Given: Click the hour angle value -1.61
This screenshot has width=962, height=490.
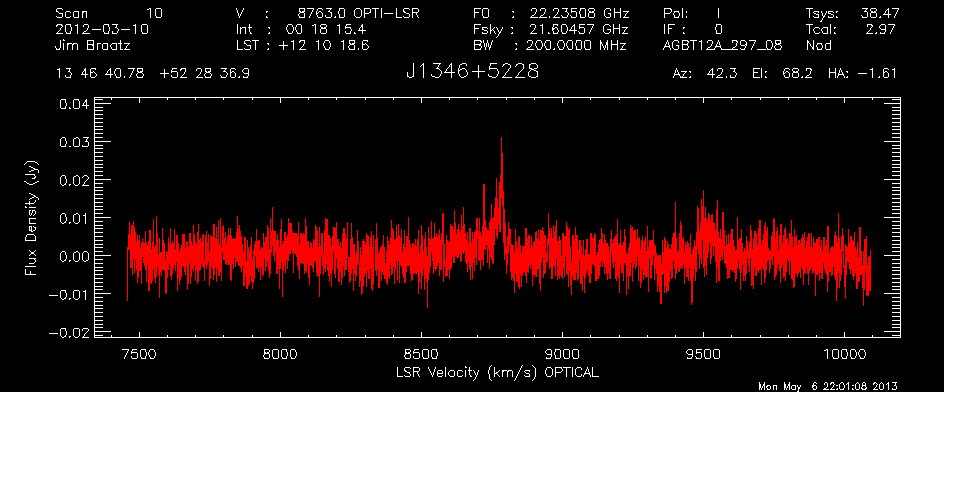Looking at the screenshot, I should pyautogui.click(x=877, y=73).
